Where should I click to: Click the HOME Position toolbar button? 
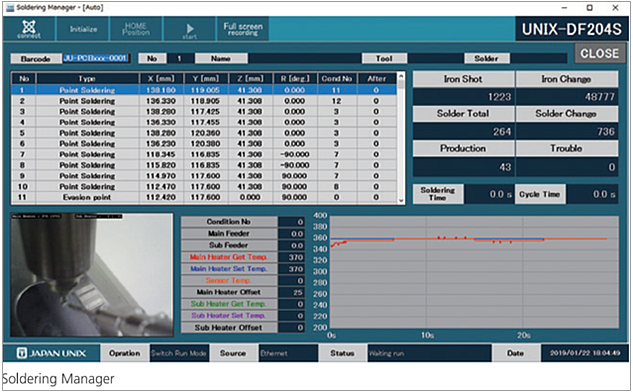136,29
